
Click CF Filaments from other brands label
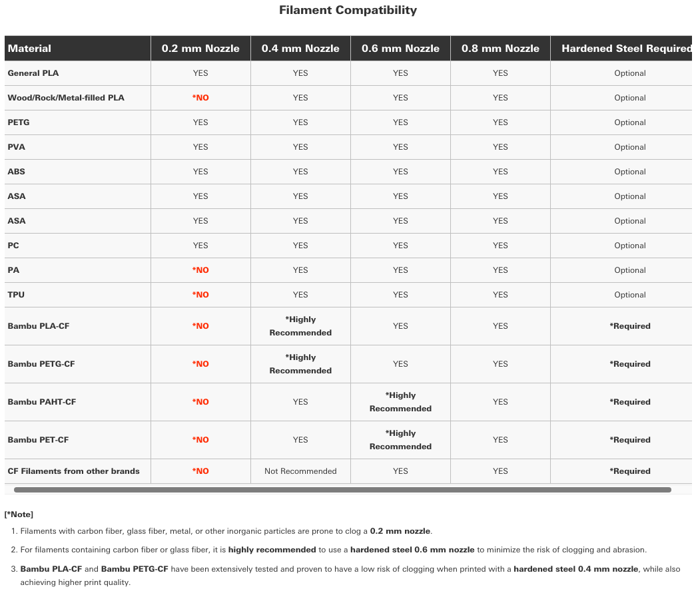[74, 471]
